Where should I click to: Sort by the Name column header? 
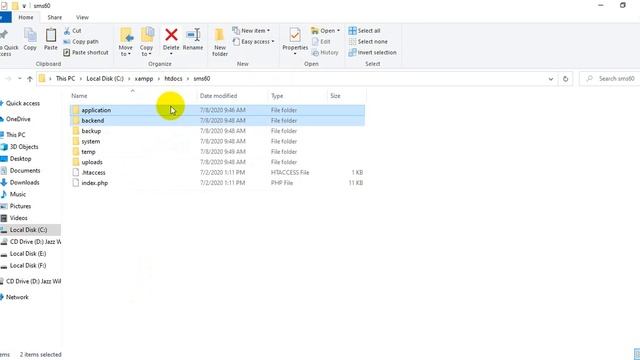(79, 96)
